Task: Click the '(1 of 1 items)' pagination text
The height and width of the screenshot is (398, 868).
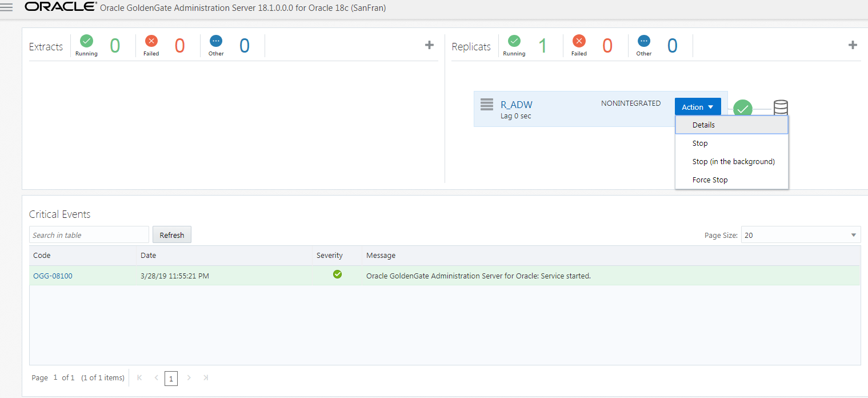Action: (103, 377)
